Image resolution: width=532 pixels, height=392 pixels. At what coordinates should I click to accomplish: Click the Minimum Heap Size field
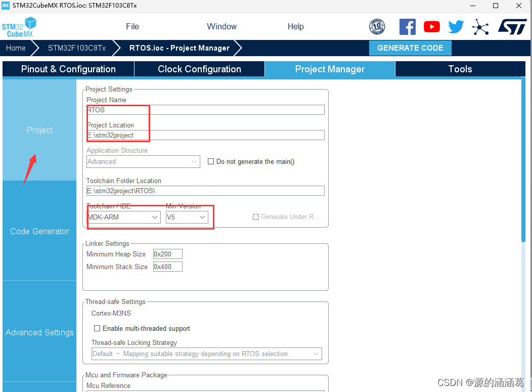click(x=167, y=254)
